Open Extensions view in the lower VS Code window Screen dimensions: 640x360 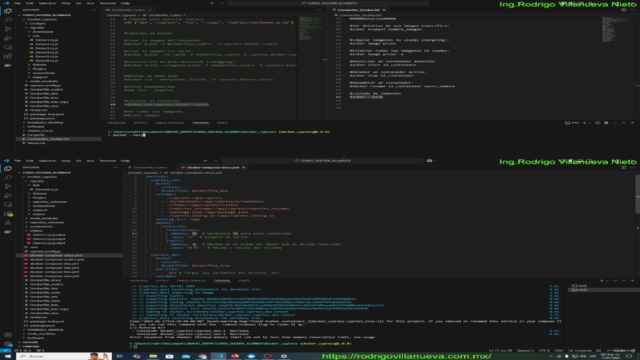pos(7,213)
